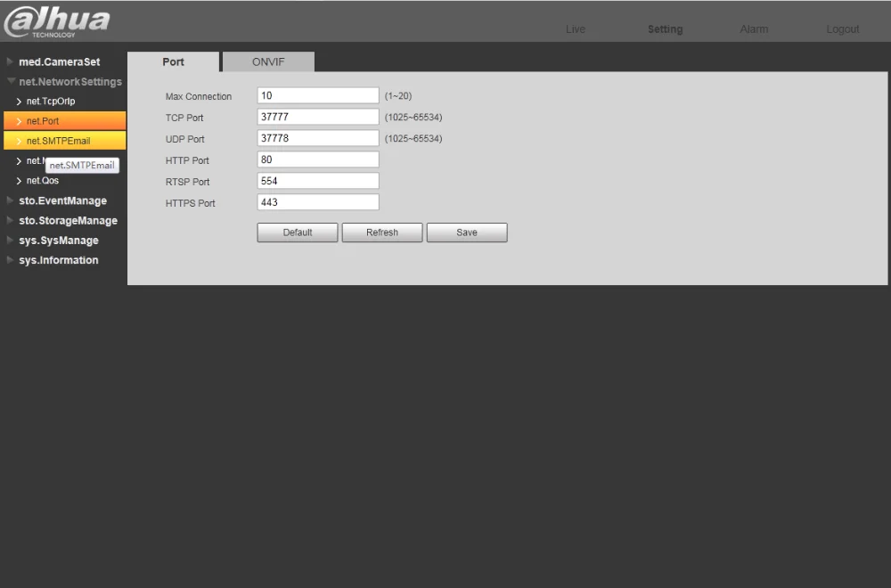Image resolution: width=891 pixels, height=588 pixels.
Task: Open sys.SysManage in the sidebar
Action: 59,241
